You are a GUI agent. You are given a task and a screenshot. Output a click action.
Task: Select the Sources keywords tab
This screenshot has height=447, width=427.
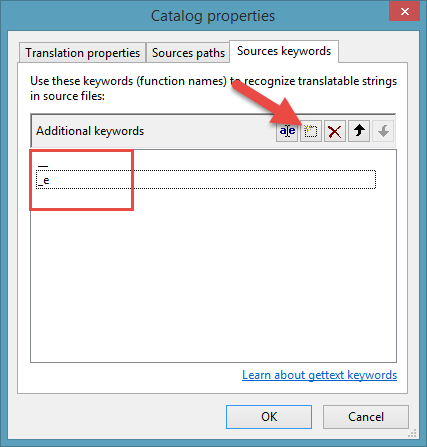tap(284, 51)
